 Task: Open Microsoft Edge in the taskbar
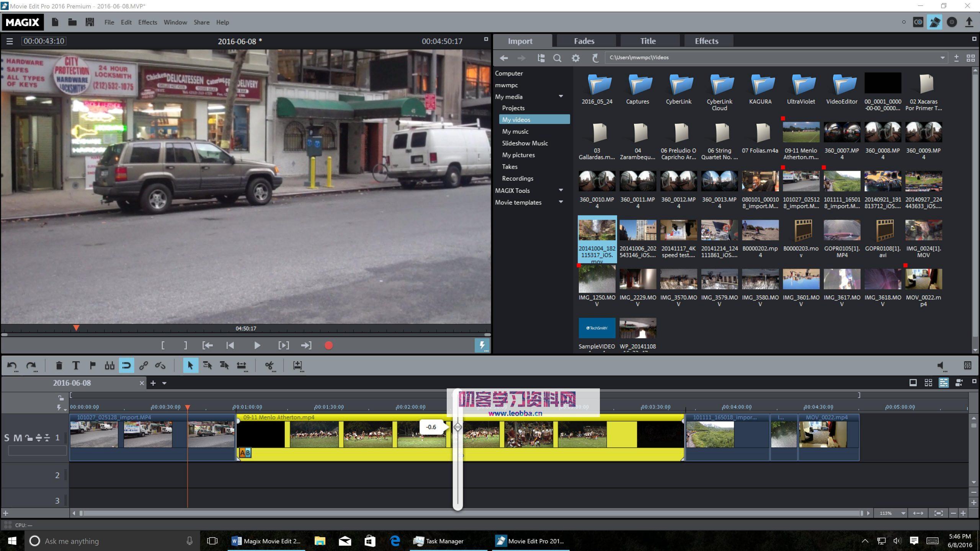point(395,541)
